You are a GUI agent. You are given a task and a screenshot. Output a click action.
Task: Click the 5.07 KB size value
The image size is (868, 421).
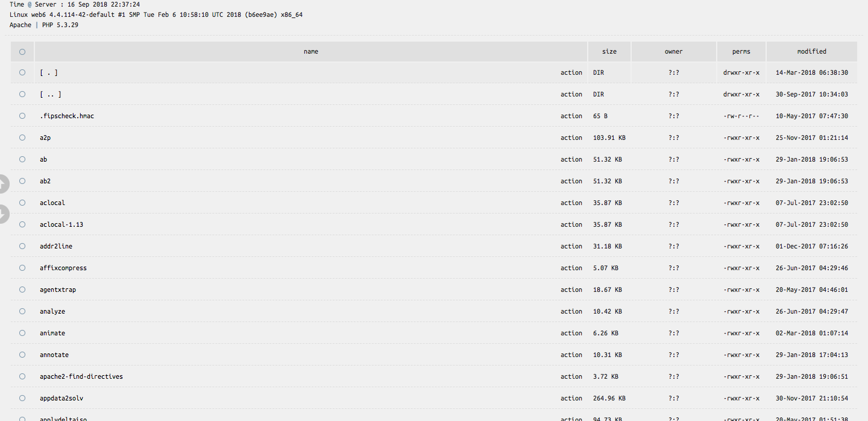[x=606, y=268]
